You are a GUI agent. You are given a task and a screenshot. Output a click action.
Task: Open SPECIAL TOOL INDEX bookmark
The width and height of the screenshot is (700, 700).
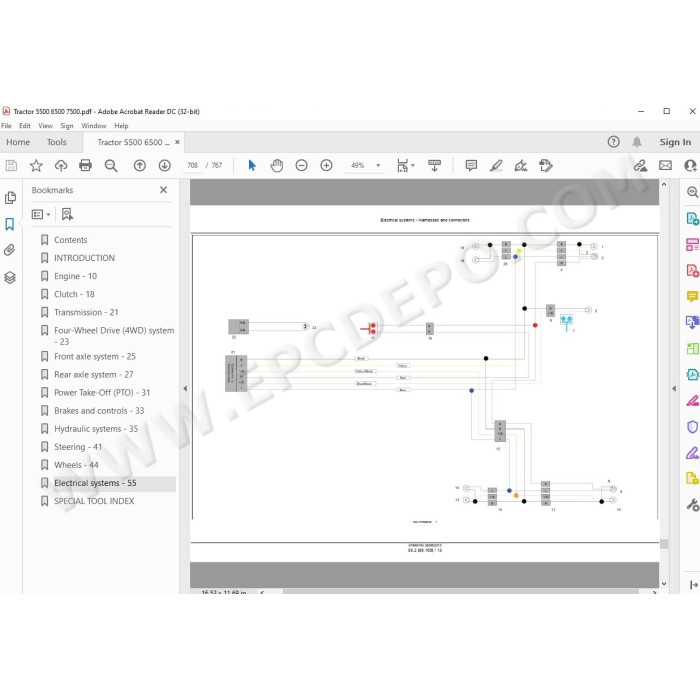click(x=94, y=501)
